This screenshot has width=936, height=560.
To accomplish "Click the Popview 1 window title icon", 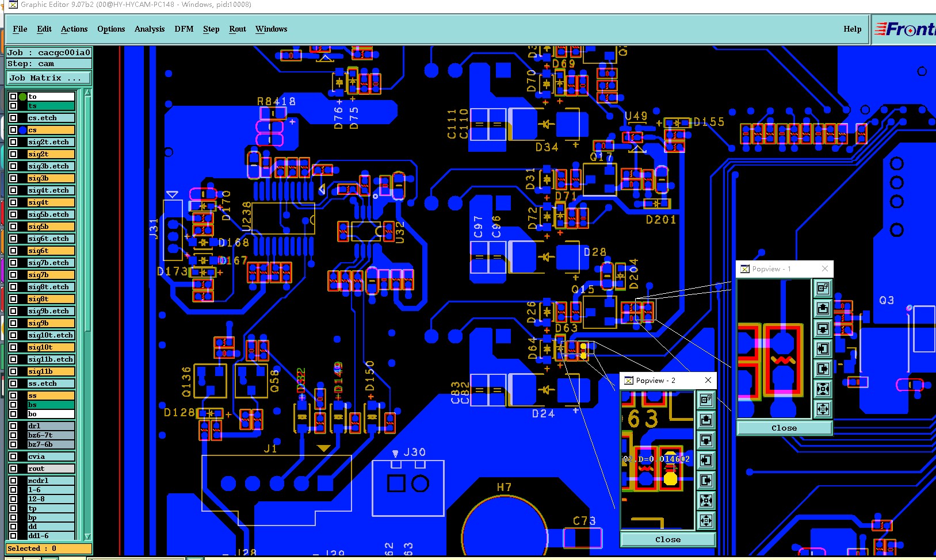I will [745, 269].
